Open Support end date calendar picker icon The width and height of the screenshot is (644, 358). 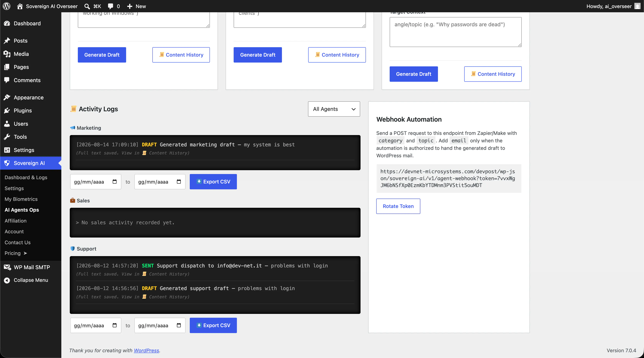click(x=179, y=325)
